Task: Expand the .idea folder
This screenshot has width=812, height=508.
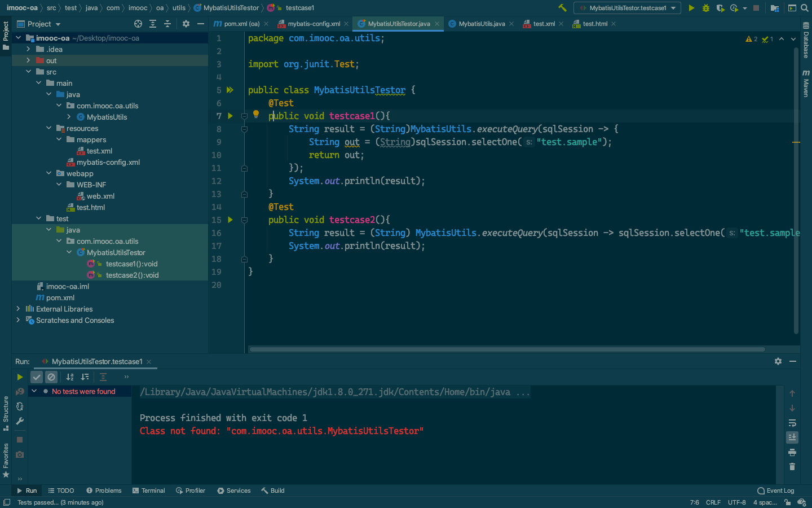Action: (x=28, y=49)
